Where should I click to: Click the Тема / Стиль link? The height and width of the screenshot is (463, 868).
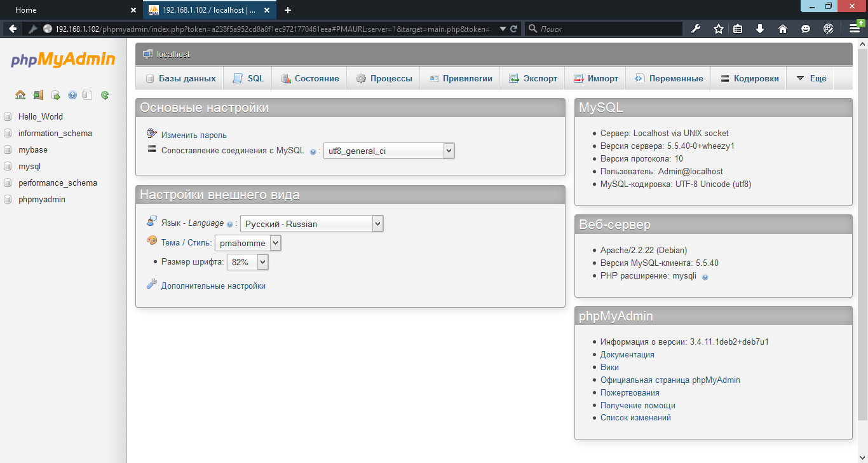pyautogui.click(x=186, y=243)
